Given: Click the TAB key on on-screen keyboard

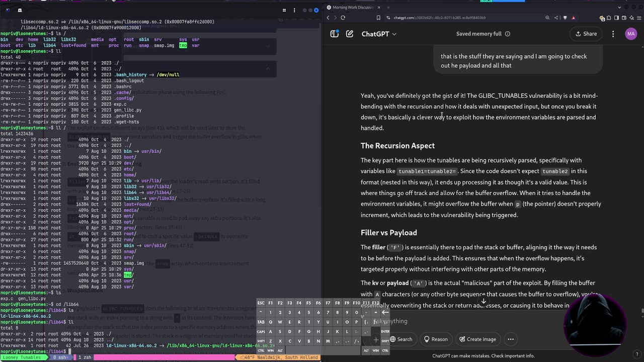Looking at the screenshot, I should pyautogui.click(x=261, y=322).
